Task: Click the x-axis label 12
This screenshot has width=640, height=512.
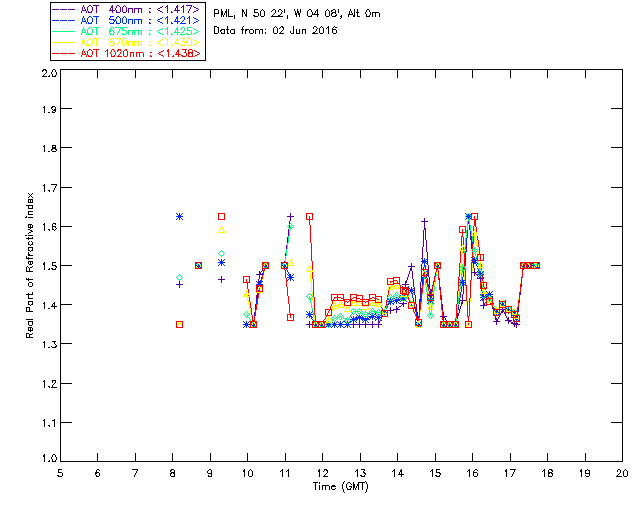Action: 322,473
